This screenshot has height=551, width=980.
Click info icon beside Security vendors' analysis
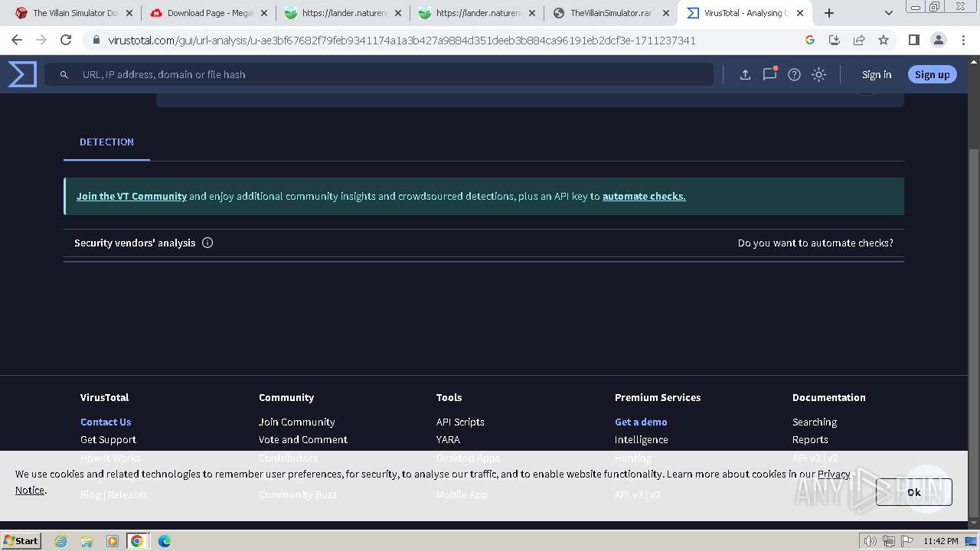(x=207, y=243)
